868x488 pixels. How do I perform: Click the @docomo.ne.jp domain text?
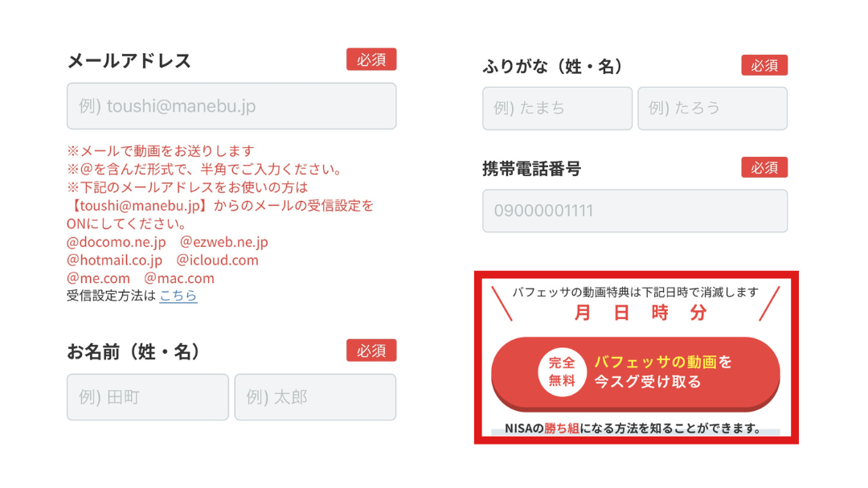(x=117, y=242)
